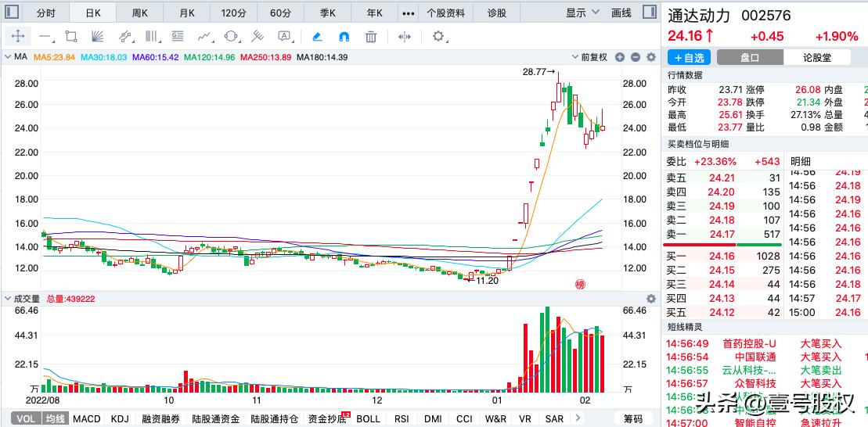Viewport: 868px width, 427px height.
Task: Select the rectangle shape drawing tool
Action: (71, 37)
